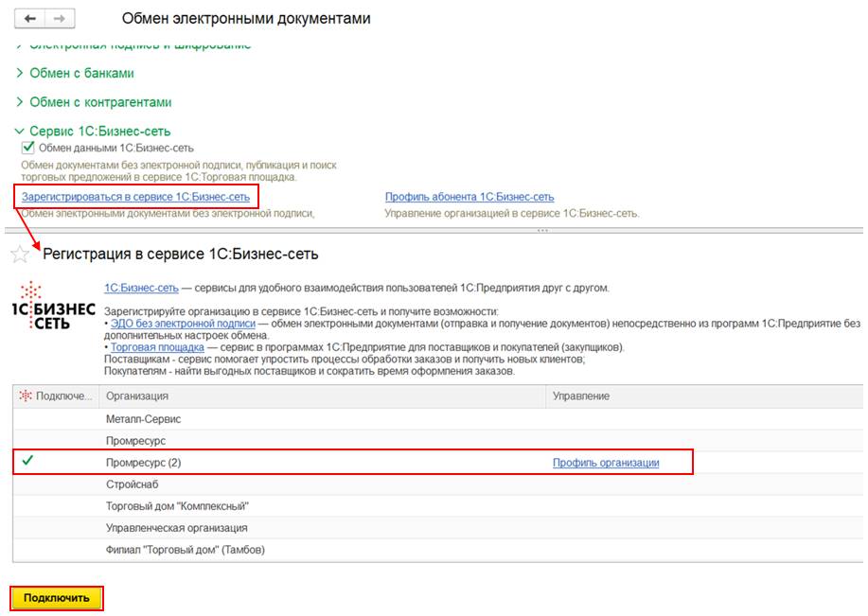The width and height of the screenshot is (868, 616).
Task: Click the Управление column header
Action: point(581,396)
